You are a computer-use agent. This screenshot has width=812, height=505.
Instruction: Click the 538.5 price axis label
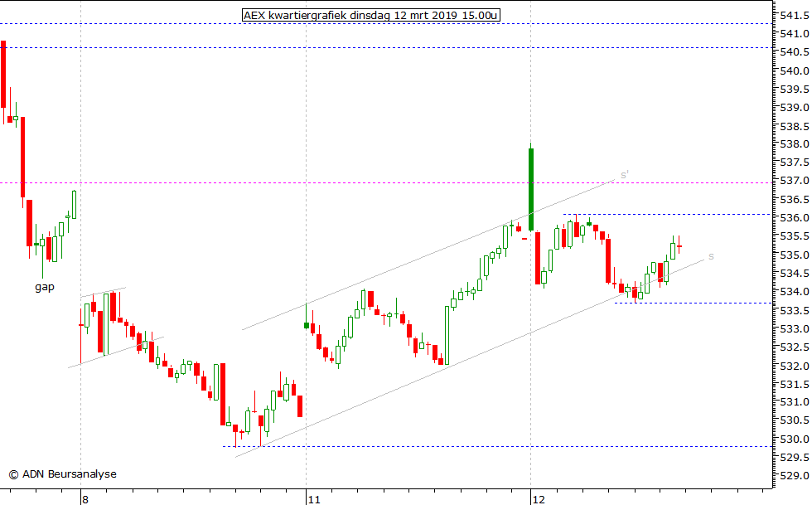pos(795,126)
